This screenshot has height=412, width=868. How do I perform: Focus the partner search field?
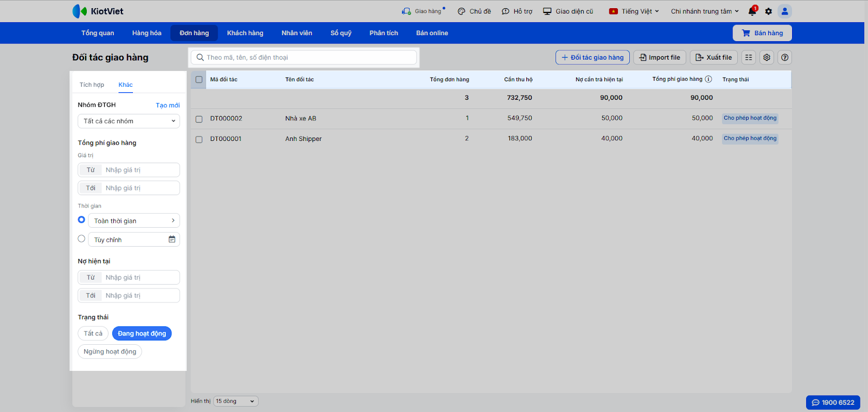tap(304, 57)
